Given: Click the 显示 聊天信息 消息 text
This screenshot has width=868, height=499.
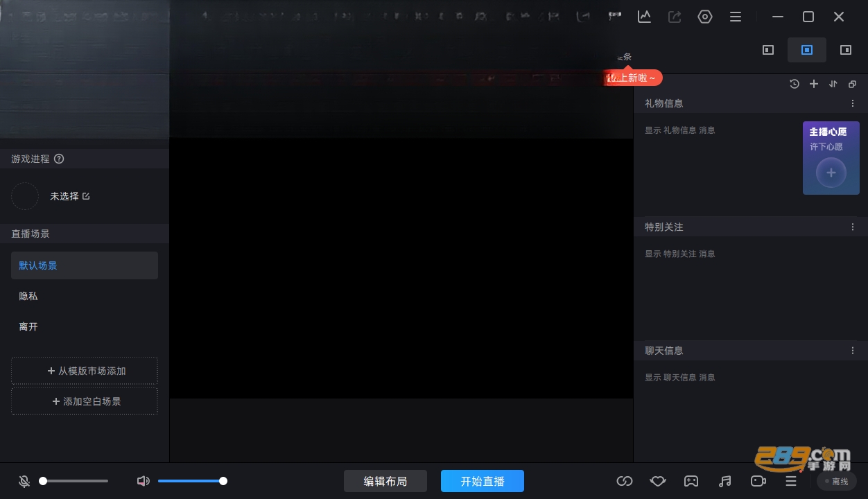Looking at the screenshot, I should 680,378.
